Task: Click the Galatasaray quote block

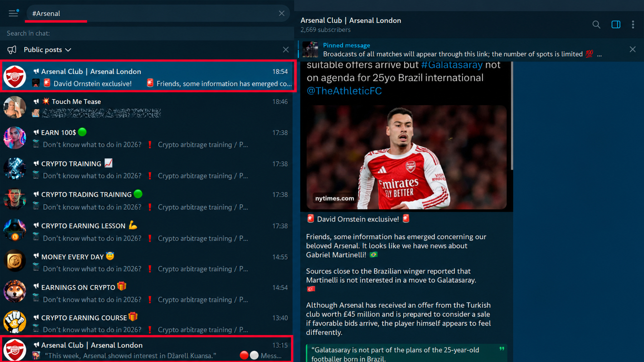Action: click(x=406, y=353)
